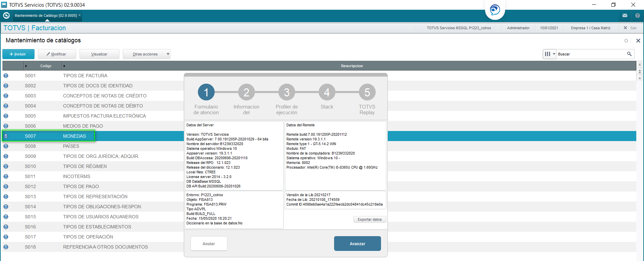
Task: Open the mail envelope icon
Action: (625, 15)
